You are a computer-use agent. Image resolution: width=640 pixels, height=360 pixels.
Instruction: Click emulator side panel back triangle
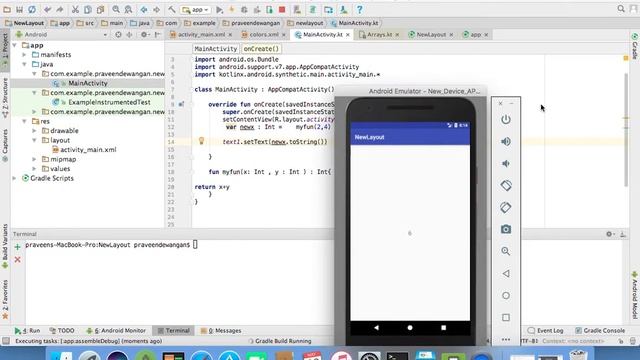coord(506,273)
